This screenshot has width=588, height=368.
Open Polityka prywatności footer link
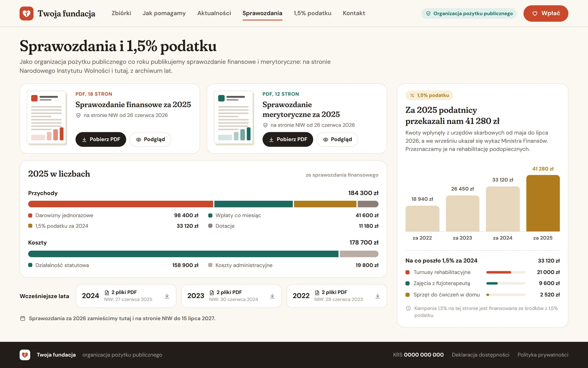point(543,355)
